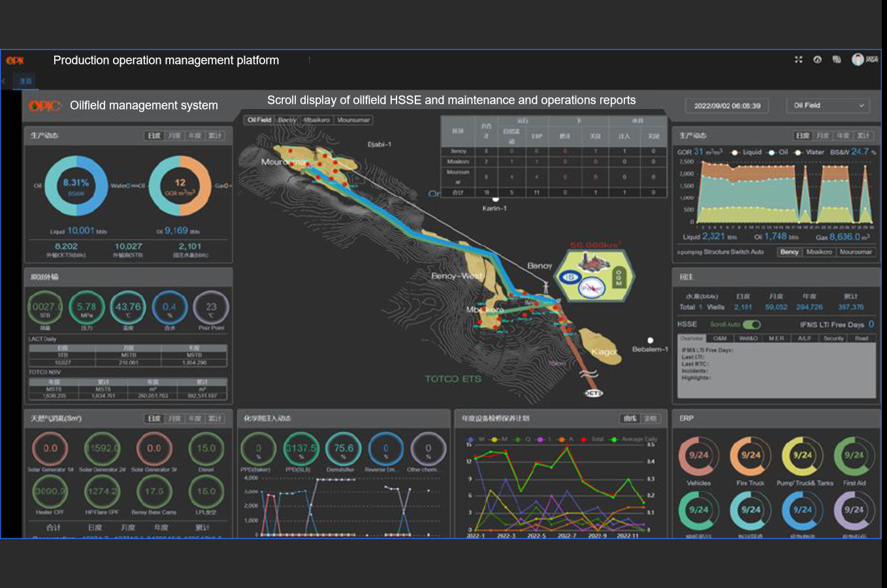Select Mbaikoro in pumping structure switch

click(x=819, y=252)
